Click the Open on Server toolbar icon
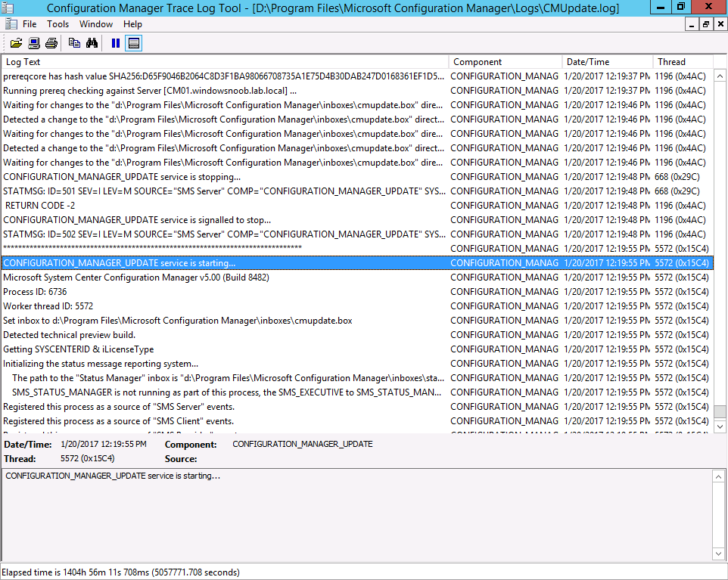Screen dimensions: 728x580 coord(34,43)
